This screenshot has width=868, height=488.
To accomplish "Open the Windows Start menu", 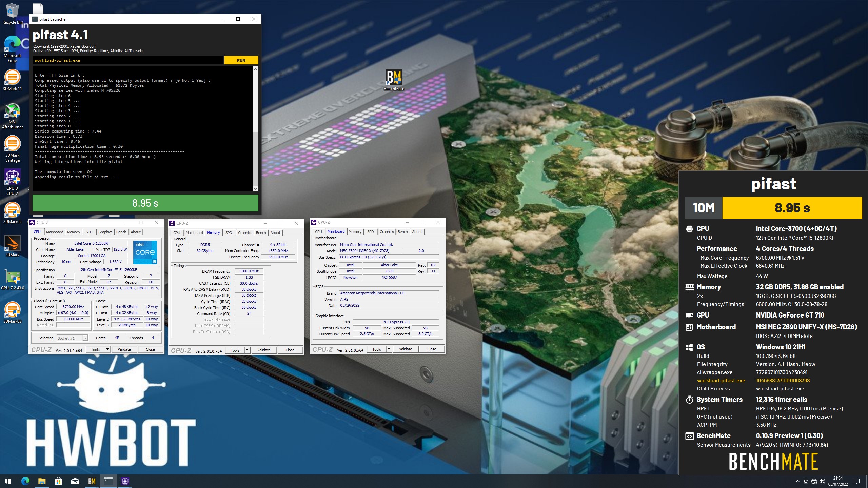I will 8,481.
